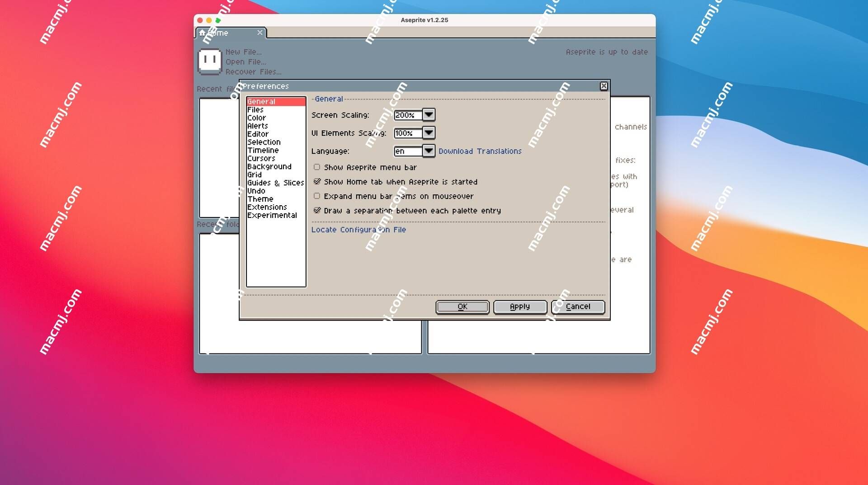Select the Selection preferences section
The width and height of the screenshot is (868, 485).
coord(276,142)
